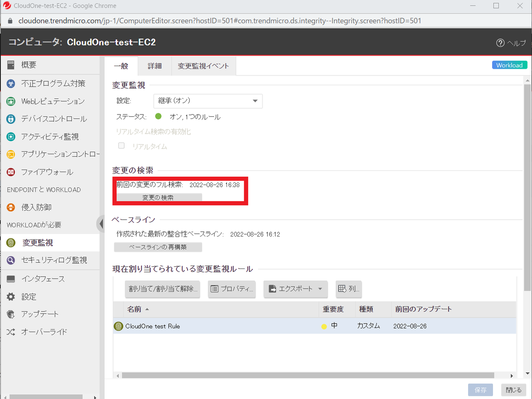Click the 閉じる button
This screenshot has width=532, height=399.
pos(514,390)
